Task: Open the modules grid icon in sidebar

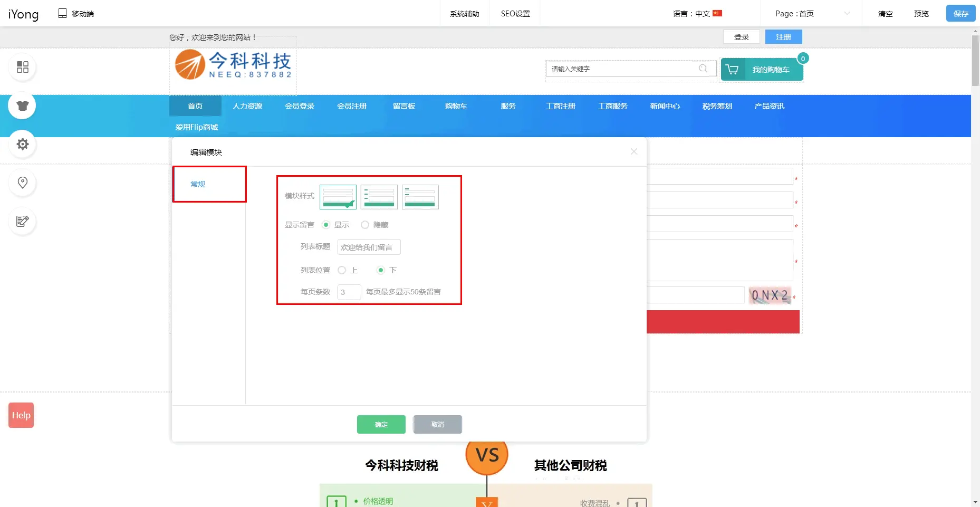Action: 22,67
